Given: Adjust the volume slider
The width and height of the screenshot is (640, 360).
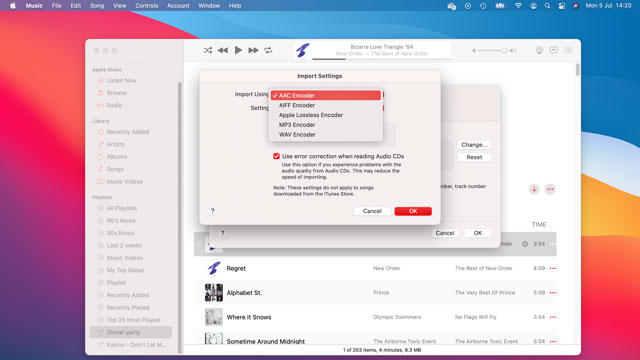Looking at the screenshot, I should (492, 51).
